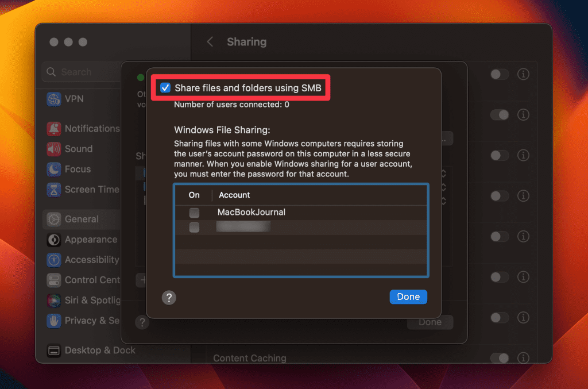Click the MacBookJournal account name
The width and height of the screenshot is (588, 389).
pyautogui.click(x=252, y=213)
